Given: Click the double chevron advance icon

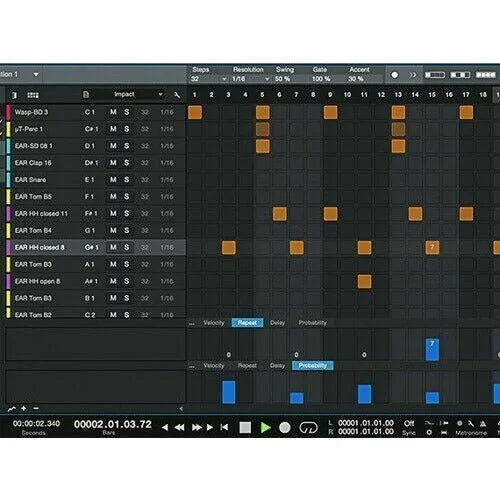Looking at the screenshot, I should point(413,75).
